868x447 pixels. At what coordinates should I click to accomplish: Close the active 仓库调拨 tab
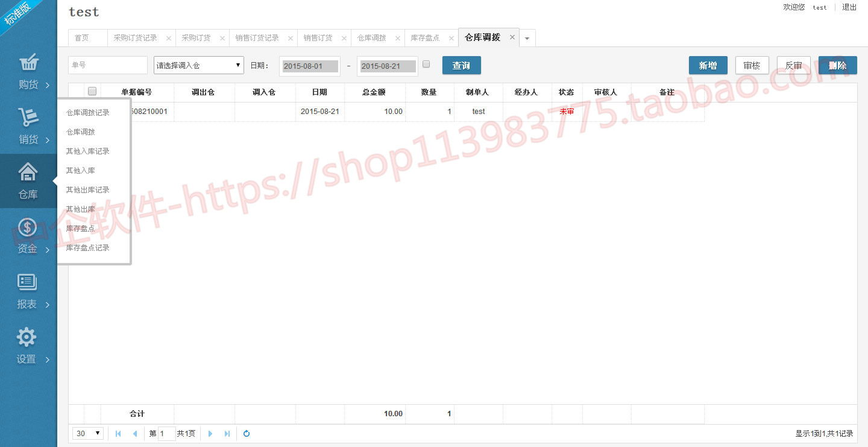point(512,37)
